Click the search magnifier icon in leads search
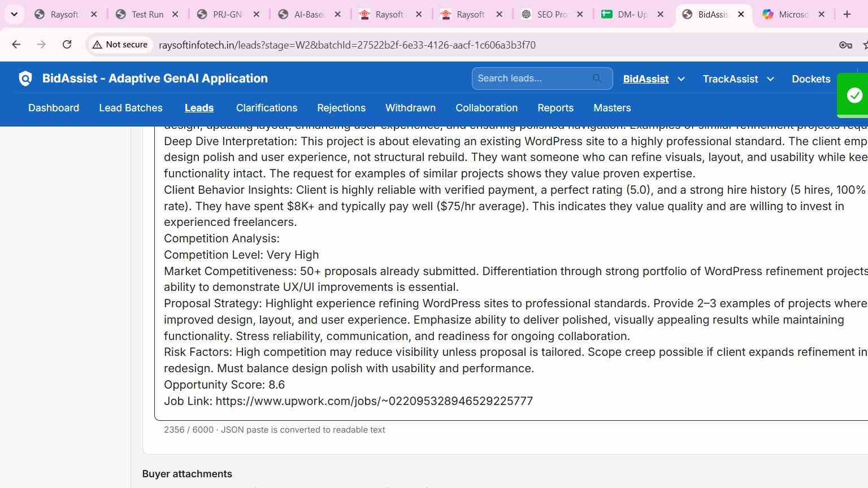This screenshot has width=868, height=488. point(597,79)
